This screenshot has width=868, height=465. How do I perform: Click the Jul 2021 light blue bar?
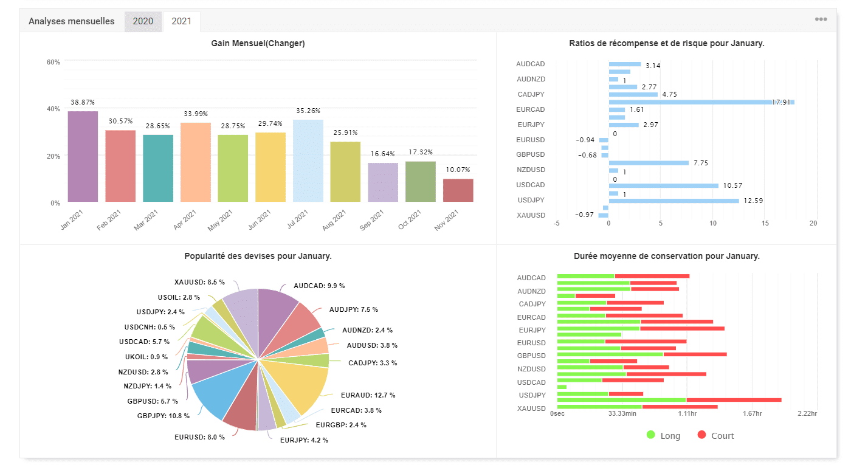point(308,160)
